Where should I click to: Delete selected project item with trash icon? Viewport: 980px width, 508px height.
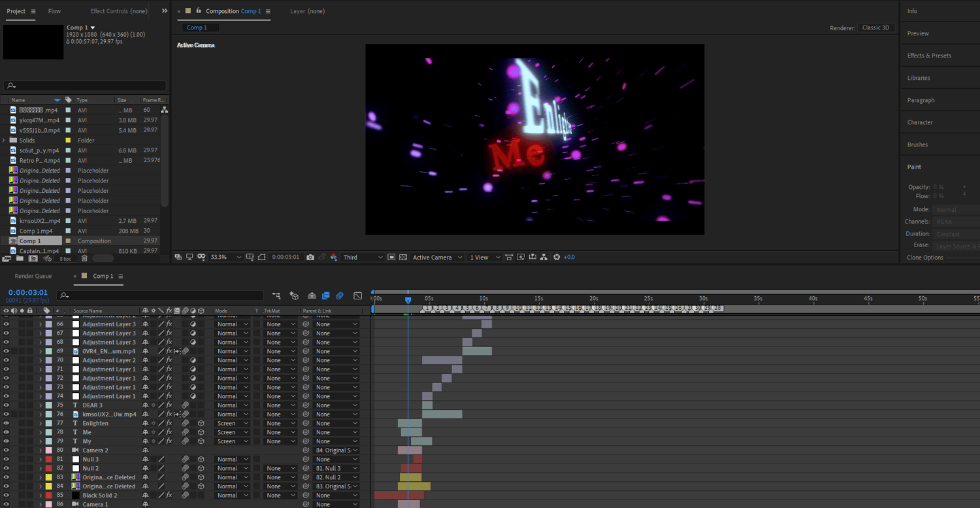coord(84,258)
